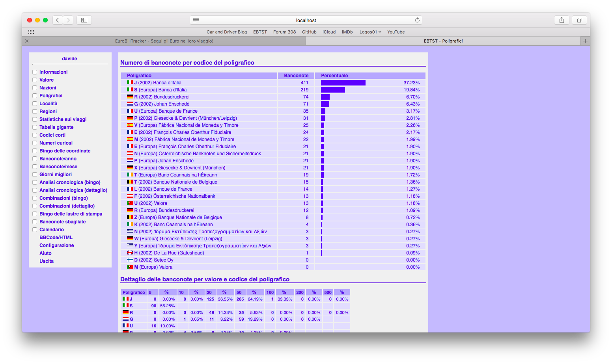Click the Banconote column header
Image resolution: width=612 pixels, height=364 pixels.
296,76
